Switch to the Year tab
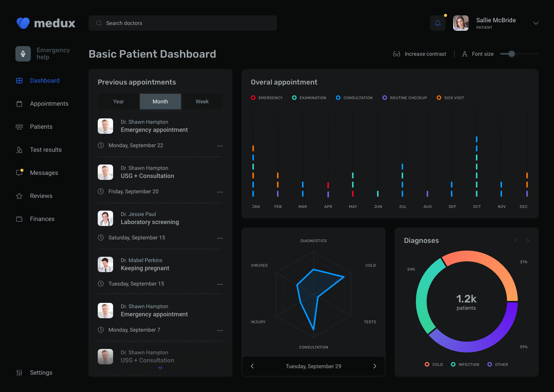This screenshot has width=554, height=392. click(x=118, y=101)
